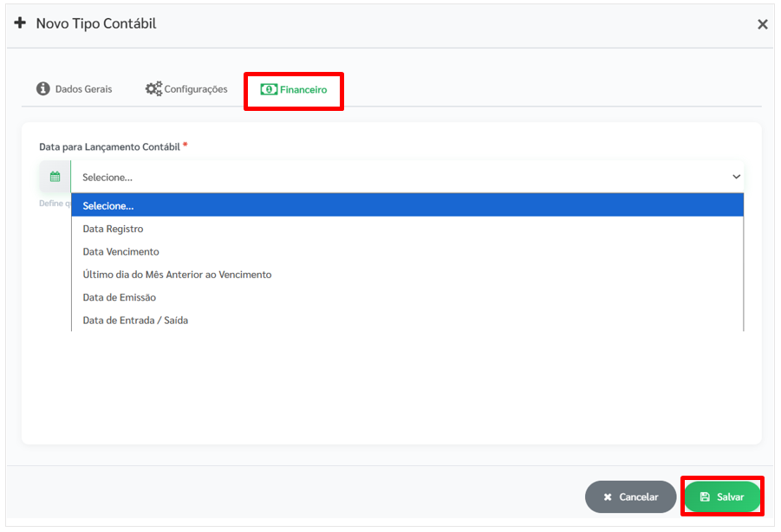
Task: Click the calendar icon beside the date field
Action: point(55,177)
